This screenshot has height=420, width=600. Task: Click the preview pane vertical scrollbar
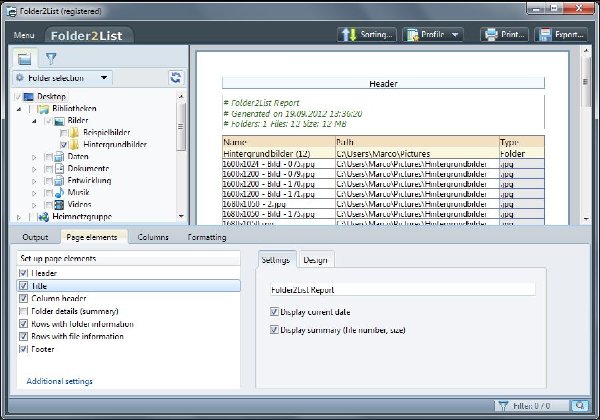pos(585,135)
